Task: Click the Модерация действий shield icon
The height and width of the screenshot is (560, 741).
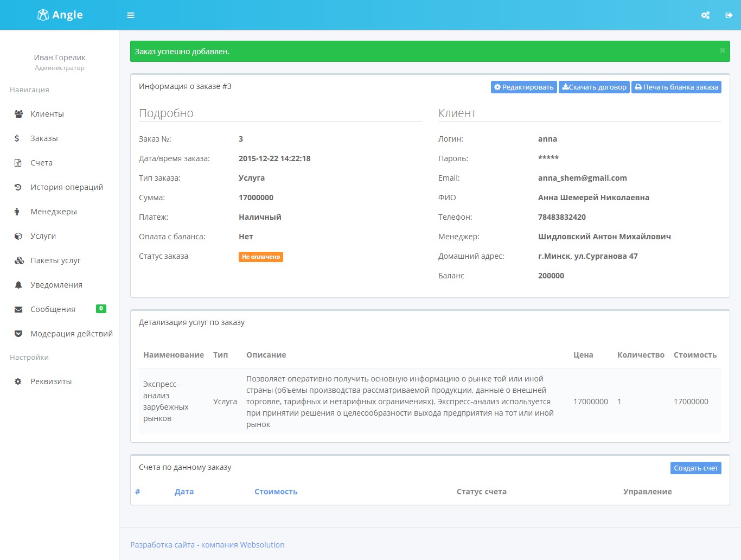Action: (x=18, y=334)
